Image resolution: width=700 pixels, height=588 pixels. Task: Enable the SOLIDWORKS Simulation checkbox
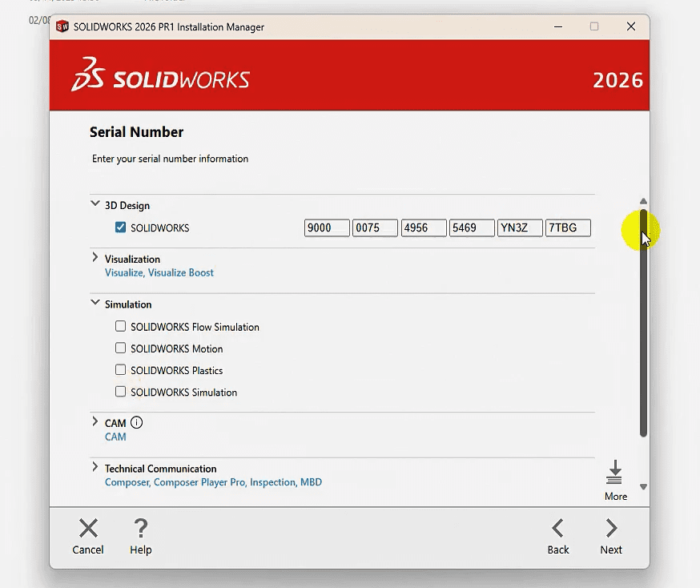point(120,392)
